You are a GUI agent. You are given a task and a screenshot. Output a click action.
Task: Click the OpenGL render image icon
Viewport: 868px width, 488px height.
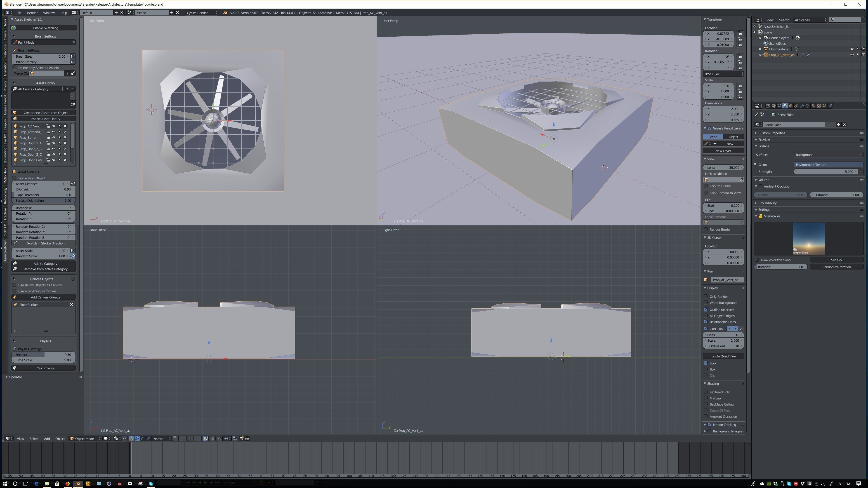coord(242,439)
